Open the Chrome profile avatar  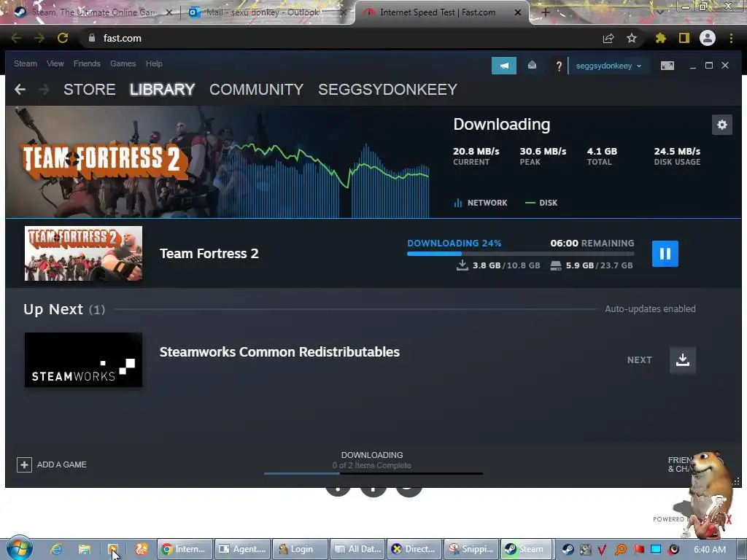pyautogui.click(x=708, y=38)
